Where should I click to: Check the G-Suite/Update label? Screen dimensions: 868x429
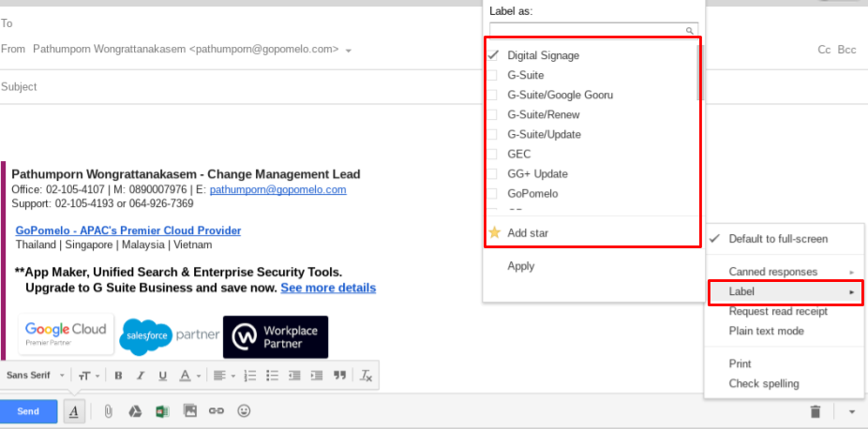point(492,134)
